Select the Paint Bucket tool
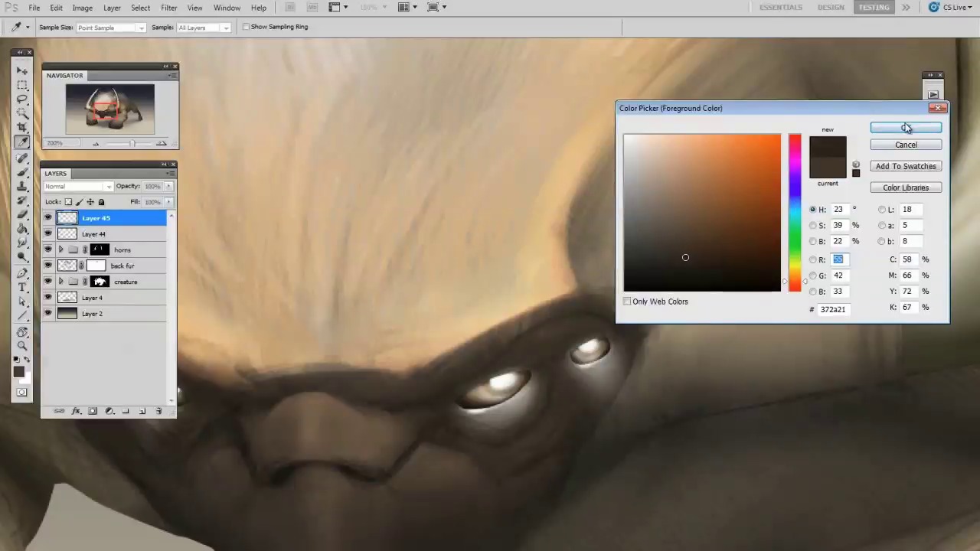980x551 pixels. (22, 229)
